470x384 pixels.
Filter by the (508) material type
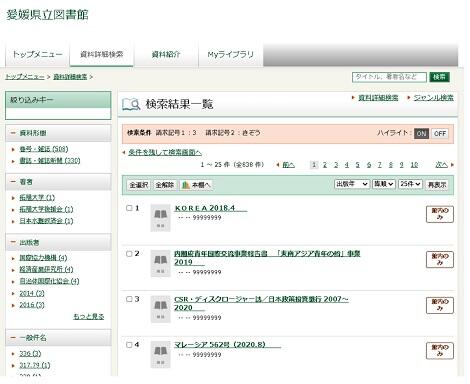pos(44,149)
